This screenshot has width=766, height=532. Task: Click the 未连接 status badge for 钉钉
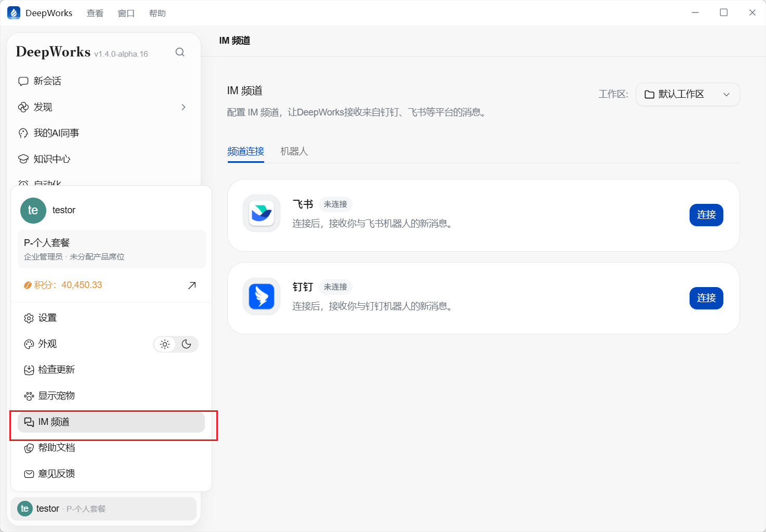pos(335,287)
